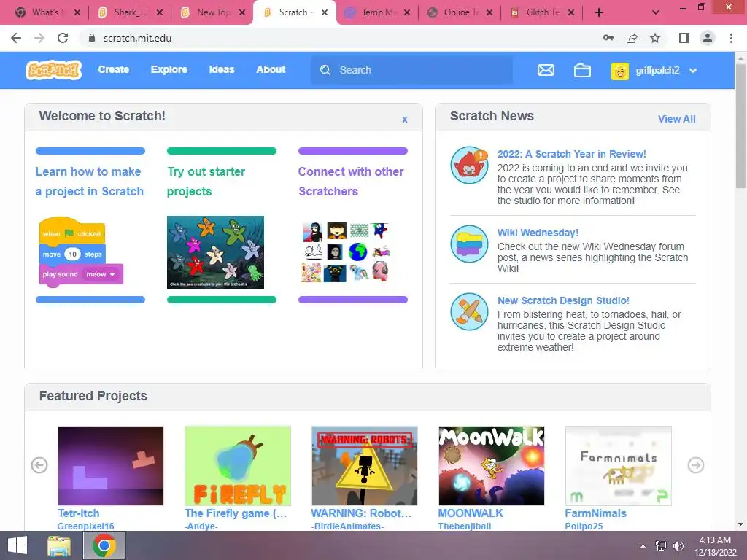Open the WARNING: Robots project thumbnail
Viewport: 747px width, 560px height.
click(365, 466)
